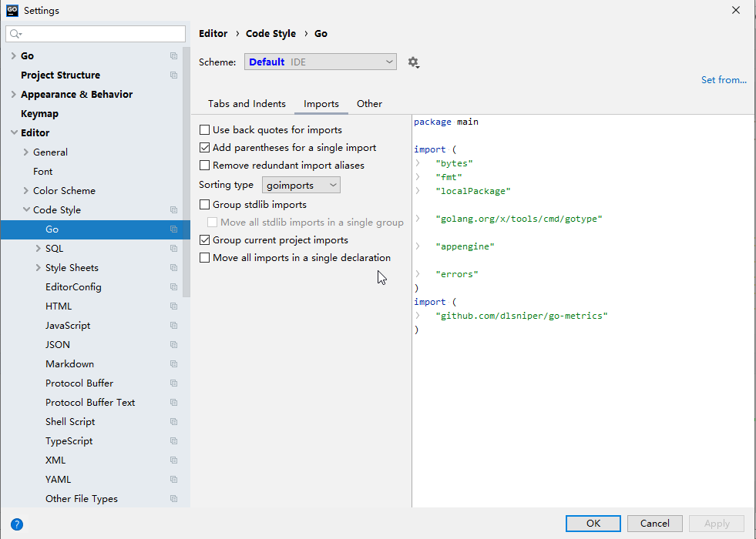Click the icon beside the YAML entry
Viewport: 756px width, 539px height.
click(x=173, y=480)
